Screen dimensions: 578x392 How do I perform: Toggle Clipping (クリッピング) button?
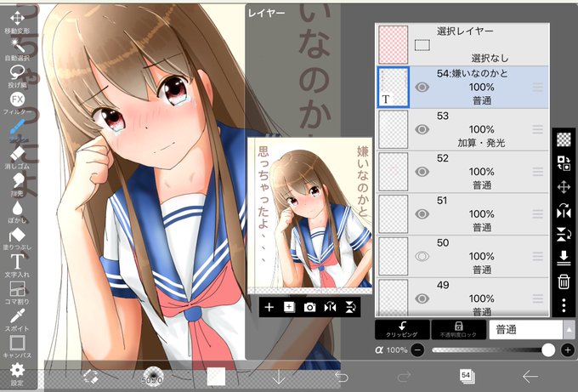click(x=402, y=330)
